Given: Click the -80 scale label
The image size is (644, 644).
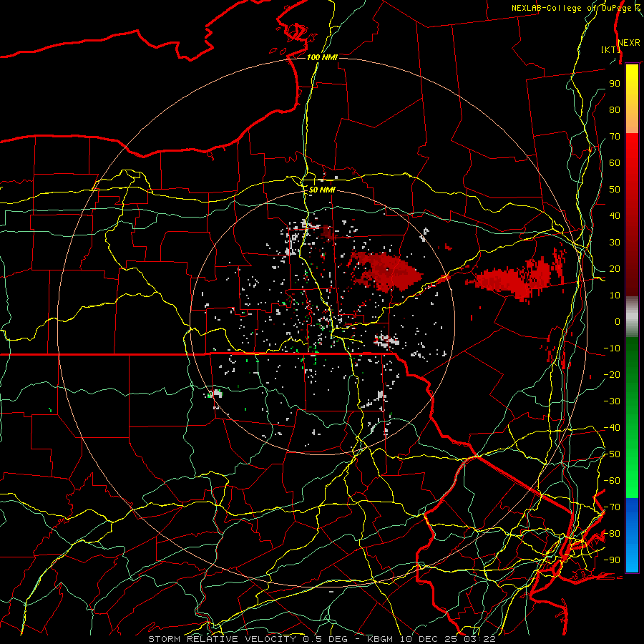Looking at the screenshot, I should [x=612, y=534].
